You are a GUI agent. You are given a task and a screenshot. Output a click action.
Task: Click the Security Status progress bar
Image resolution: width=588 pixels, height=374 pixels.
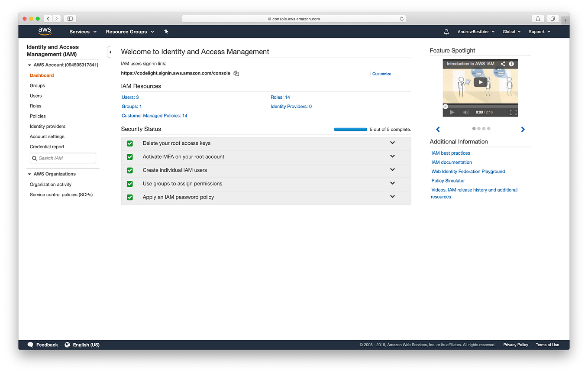tap(350, 129)
